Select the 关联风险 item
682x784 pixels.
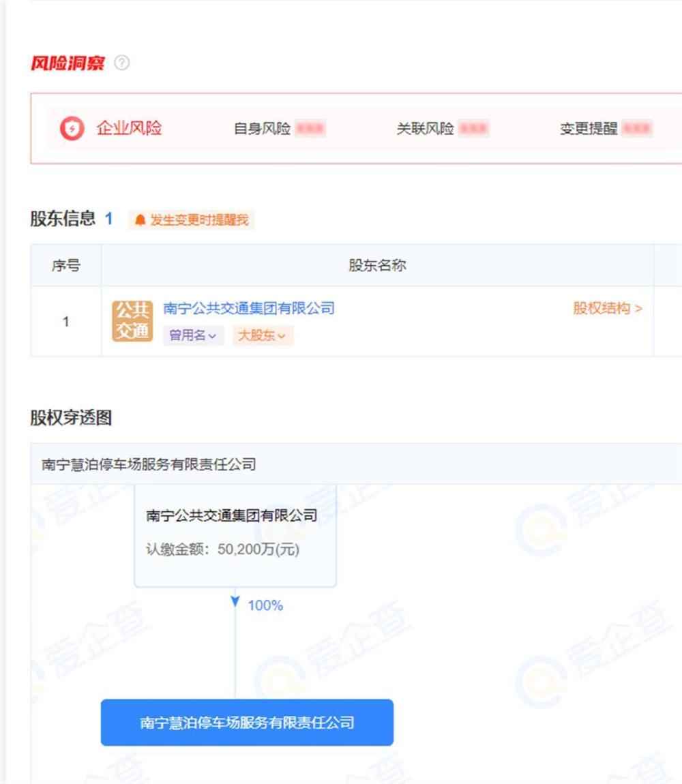click(426, 128)
